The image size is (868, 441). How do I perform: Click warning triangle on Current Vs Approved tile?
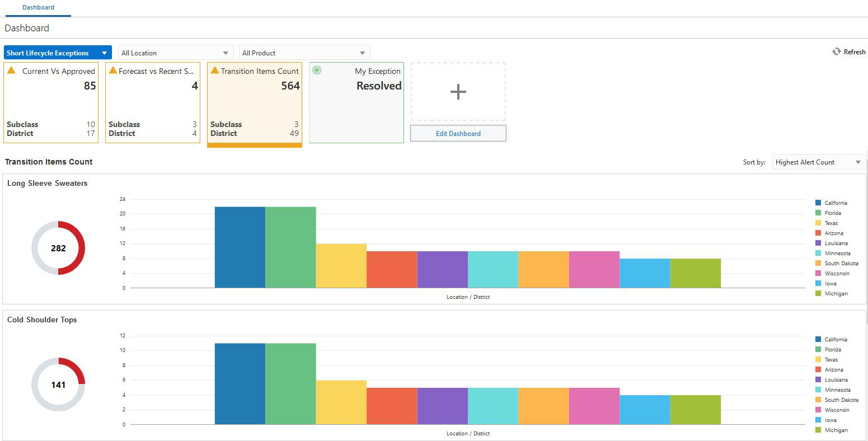(11, 70)
